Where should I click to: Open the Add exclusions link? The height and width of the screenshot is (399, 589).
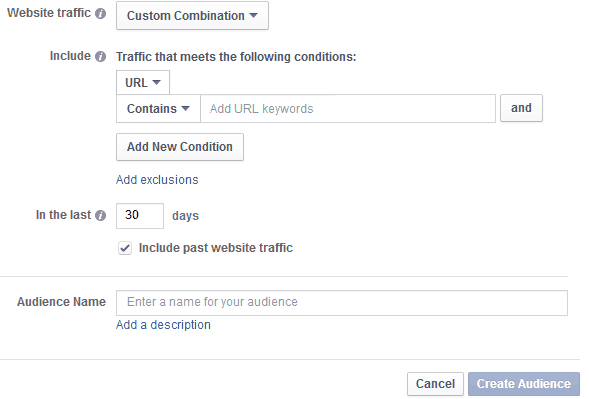157,180
